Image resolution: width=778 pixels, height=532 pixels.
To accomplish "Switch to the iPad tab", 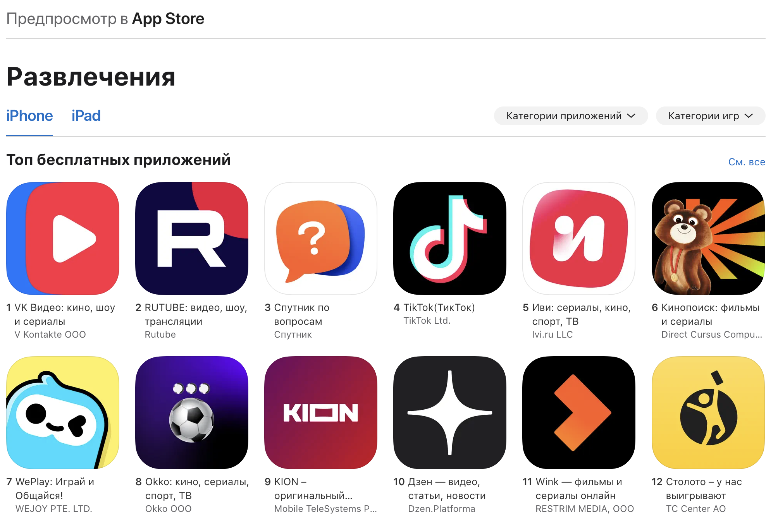I will click(x=86, y=116).
